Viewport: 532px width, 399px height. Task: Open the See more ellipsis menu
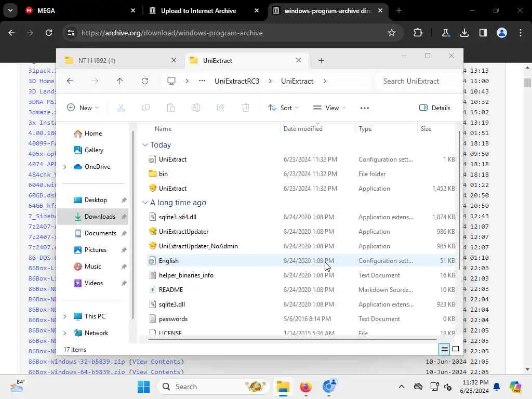pos(364,108)
